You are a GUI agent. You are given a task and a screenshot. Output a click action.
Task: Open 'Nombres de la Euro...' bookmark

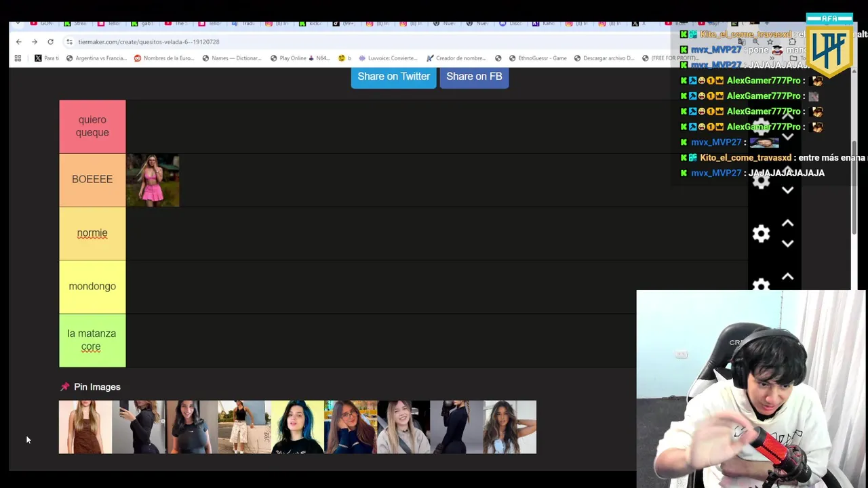164,58
